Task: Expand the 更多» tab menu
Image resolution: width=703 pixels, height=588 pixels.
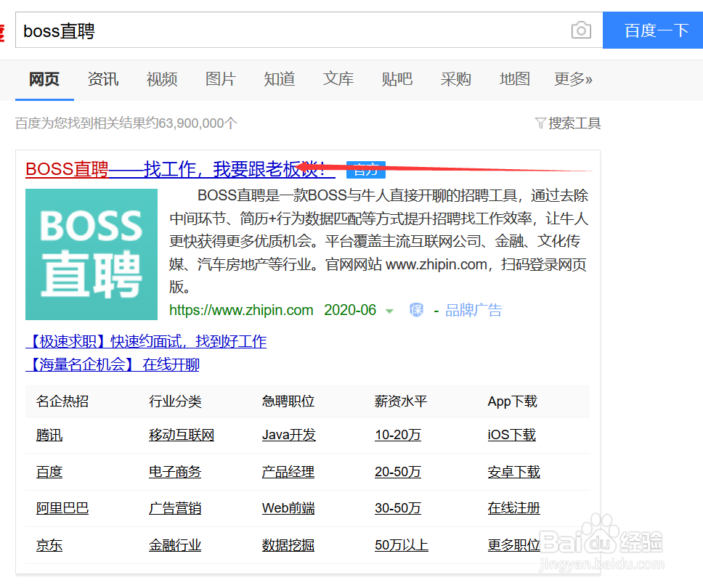Action: pyautogui.click(x=574, y=79)
